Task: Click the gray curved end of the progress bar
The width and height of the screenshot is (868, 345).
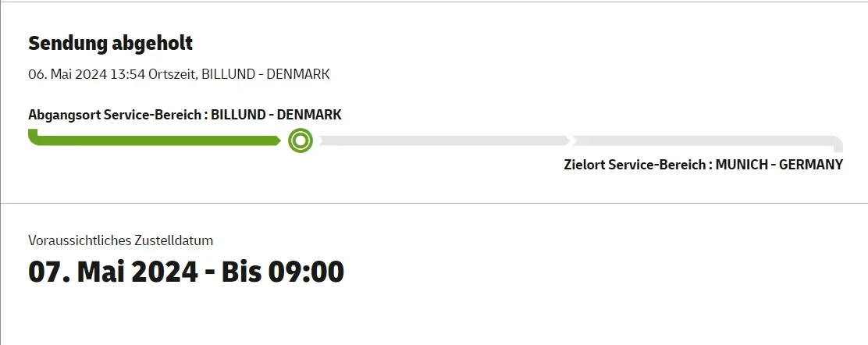Action: [x=838, y=143]
